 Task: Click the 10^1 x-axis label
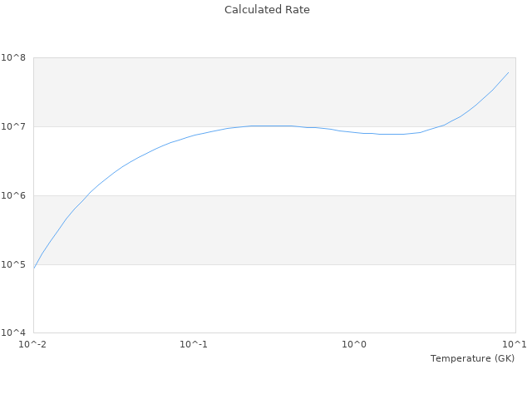pyautogui.click(x=515, y=344)
